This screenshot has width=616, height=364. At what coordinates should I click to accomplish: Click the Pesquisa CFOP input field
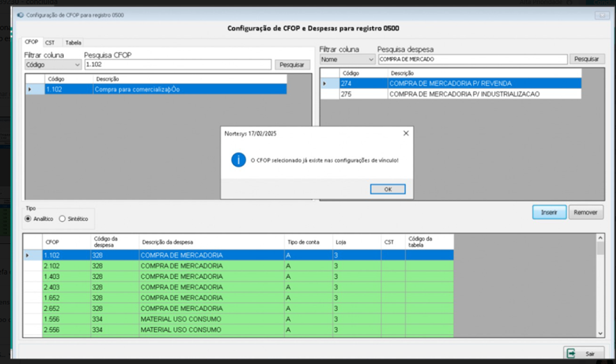tap(177, 65)
